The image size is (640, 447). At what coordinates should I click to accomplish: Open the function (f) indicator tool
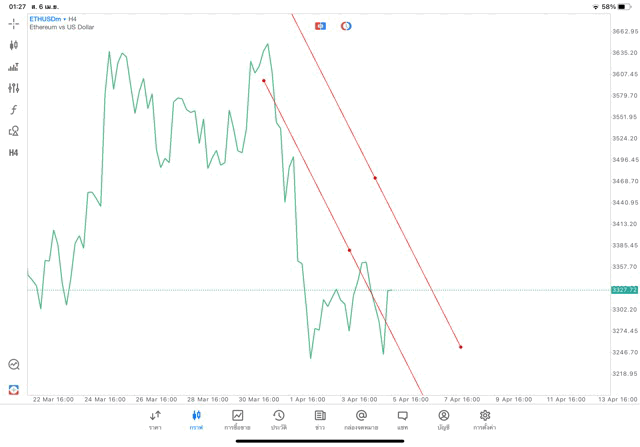14,110
